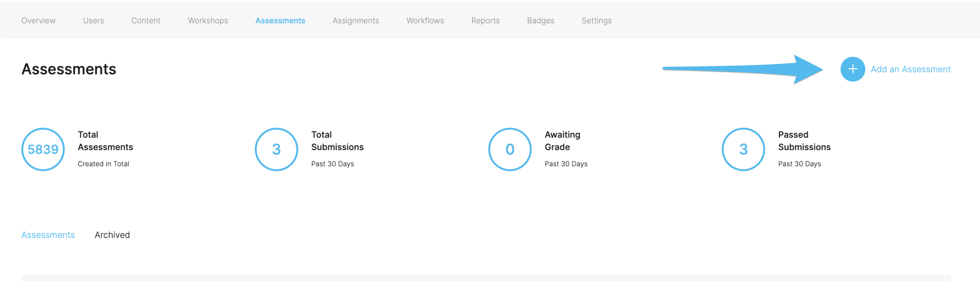
Task: Click the blue plus Add Assessment icon
Action: coord(852,69)
